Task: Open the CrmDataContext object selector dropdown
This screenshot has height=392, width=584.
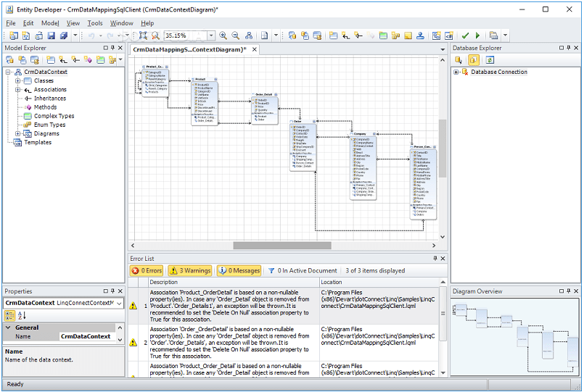Action: pyautogui.click(x=119, y=303)
